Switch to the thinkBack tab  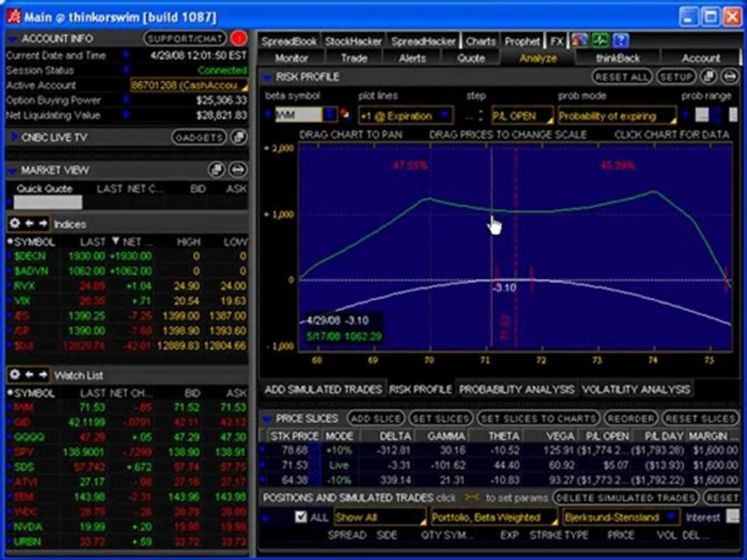(x=618, y=58)
